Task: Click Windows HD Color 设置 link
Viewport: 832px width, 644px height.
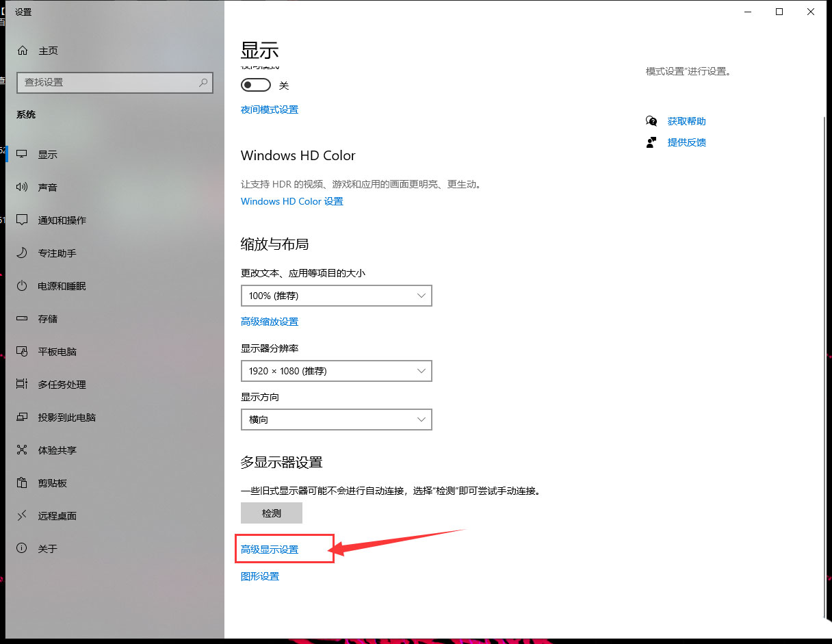Action: click(x=291, y=201)
